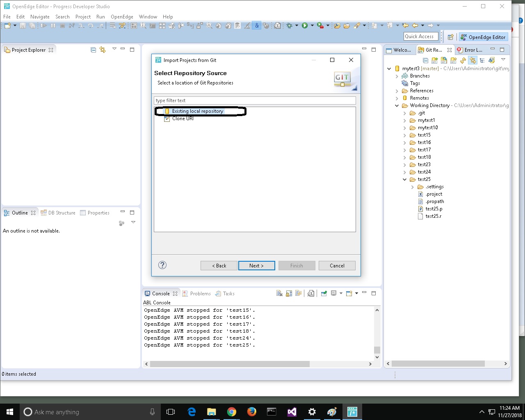Click Add existing local Git repository icon
Viewport: 525px width, 420px height.
tap(434, 60)
